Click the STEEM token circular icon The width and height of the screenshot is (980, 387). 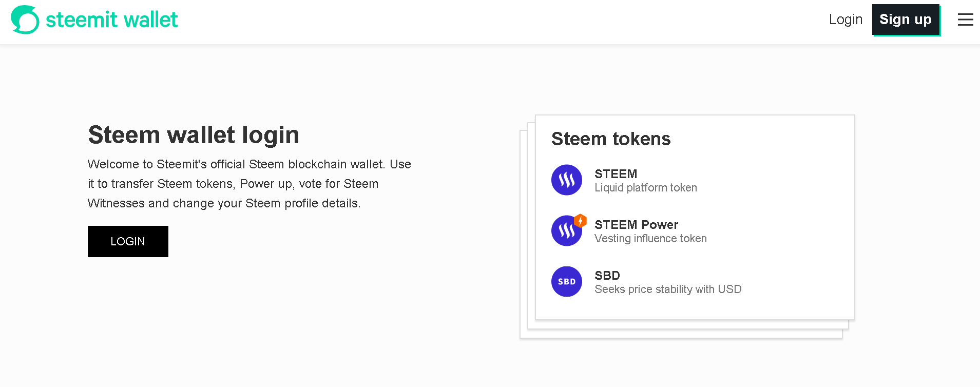pos(566,180)
